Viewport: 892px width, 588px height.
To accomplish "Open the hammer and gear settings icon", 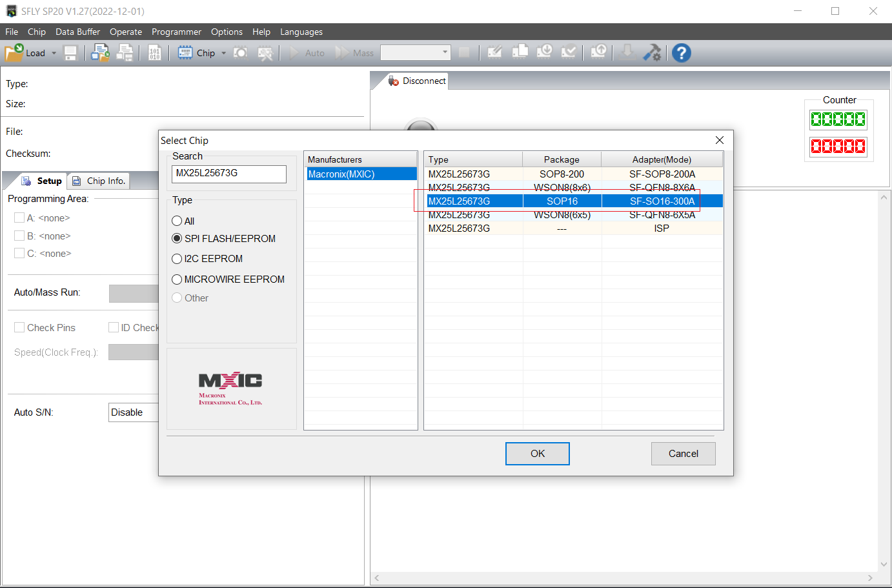I will point(652,52).
